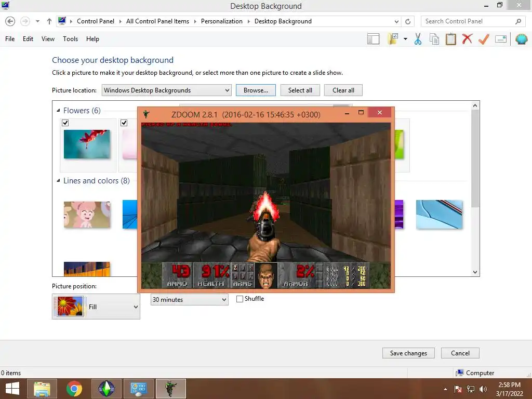Click the ZDOOM window title bar icon
Viewport: 532px width, 399px height.
tap(146, 114)
